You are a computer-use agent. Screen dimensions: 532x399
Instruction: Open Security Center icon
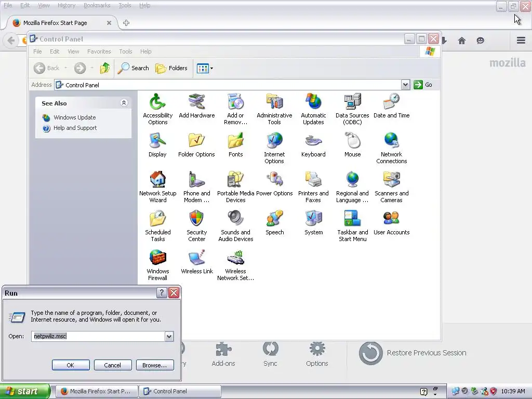point(196,227)
